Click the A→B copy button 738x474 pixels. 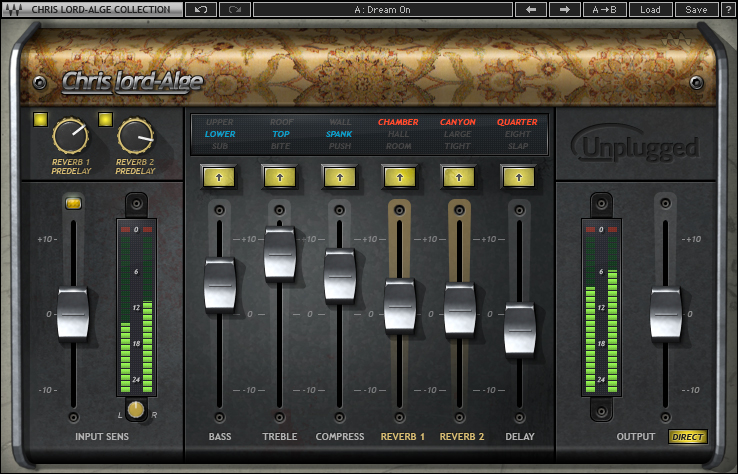604,9
